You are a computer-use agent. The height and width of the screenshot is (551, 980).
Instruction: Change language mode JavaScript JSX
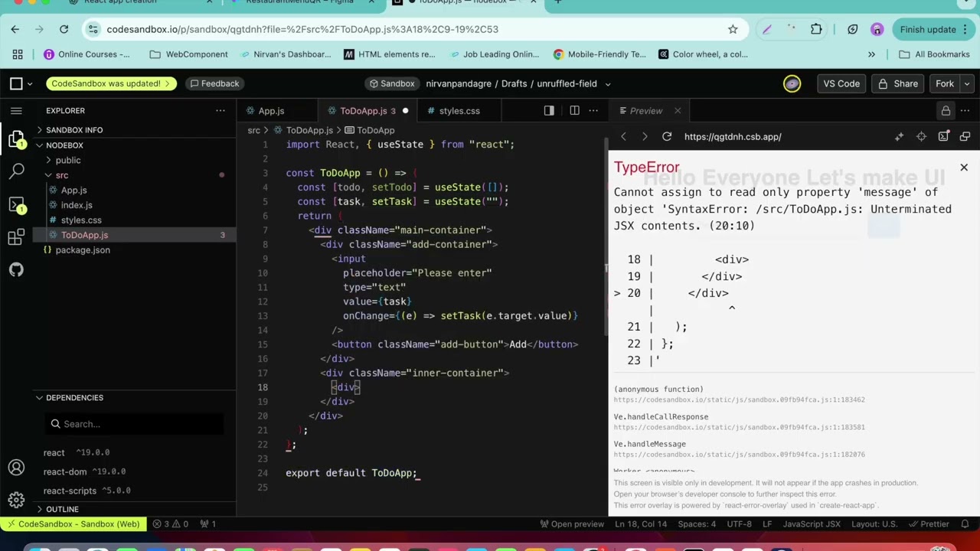click(x=811, y=524)
